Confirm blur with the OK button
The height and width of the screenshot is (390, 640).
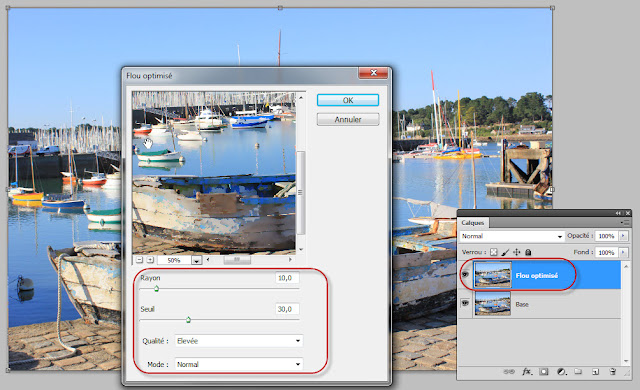[x=348, y=100]
